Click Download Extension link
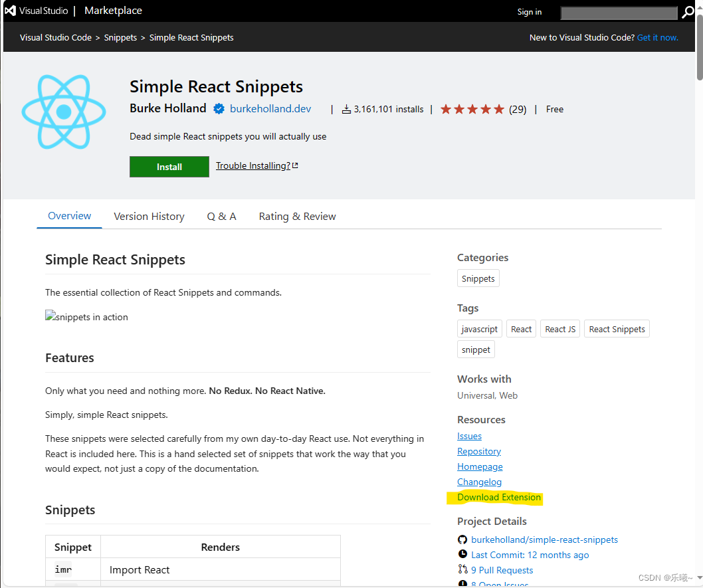This screenshot has height=588, width=703. 498,497
